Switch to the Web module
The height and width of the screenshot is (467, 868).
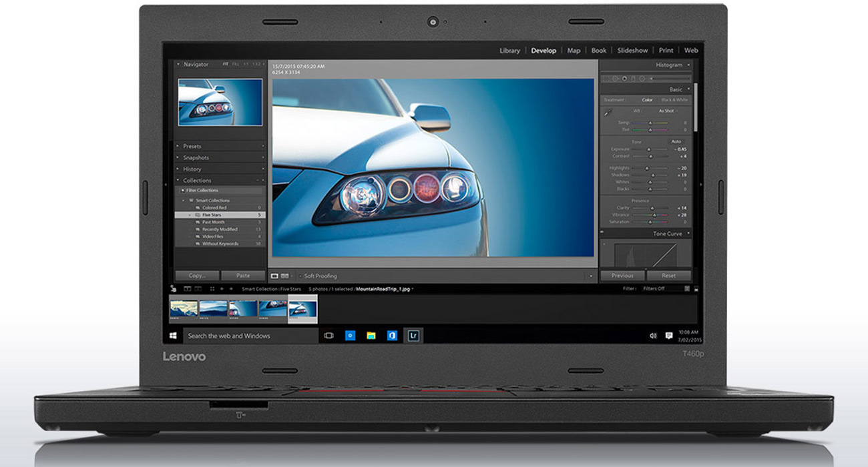(x=691, y=50)
